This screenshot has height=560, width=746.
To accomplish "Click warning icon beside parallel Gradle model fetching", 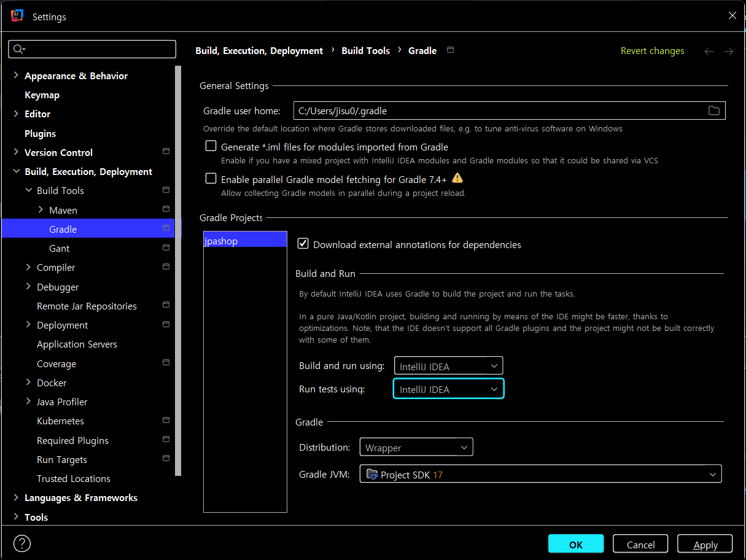I will click(x=457, y=179).
